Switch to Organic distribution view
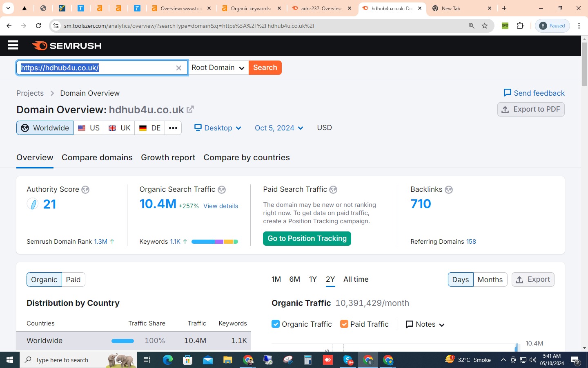 44,280
